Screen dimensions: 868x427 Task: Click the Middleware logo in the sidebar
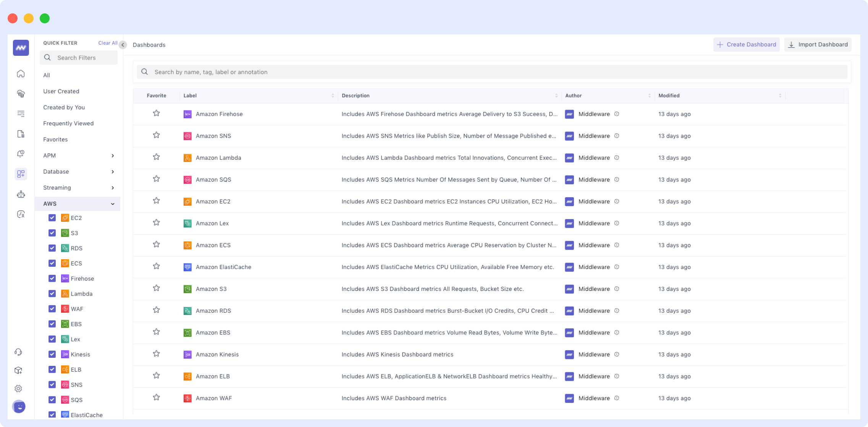pyautogui.click(x=21, y=48)
